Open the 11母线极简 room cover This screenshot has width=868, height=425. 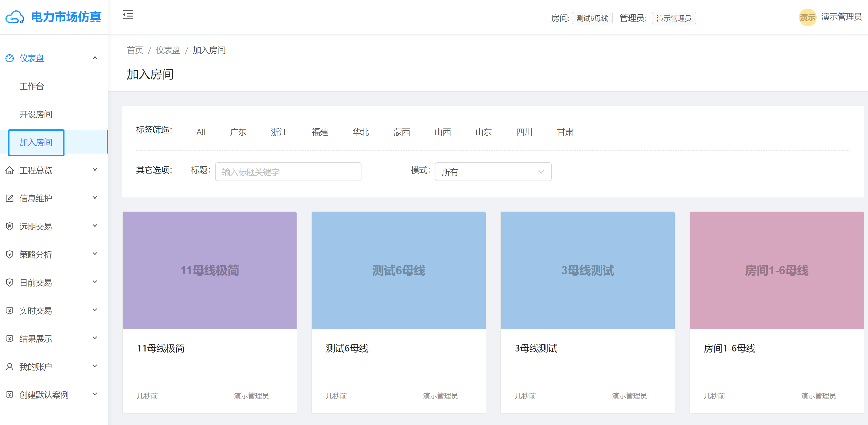point(210,270)
